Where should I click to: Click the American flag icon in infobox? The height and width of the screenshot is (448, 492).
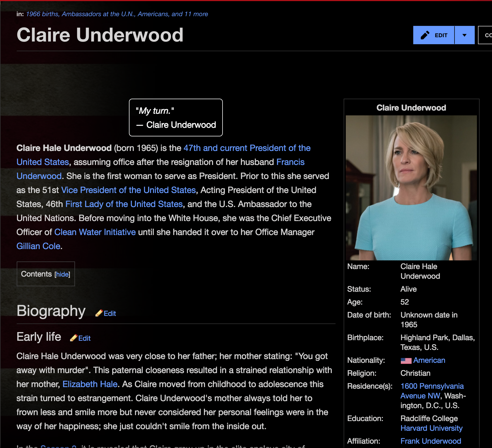point(406,361)
